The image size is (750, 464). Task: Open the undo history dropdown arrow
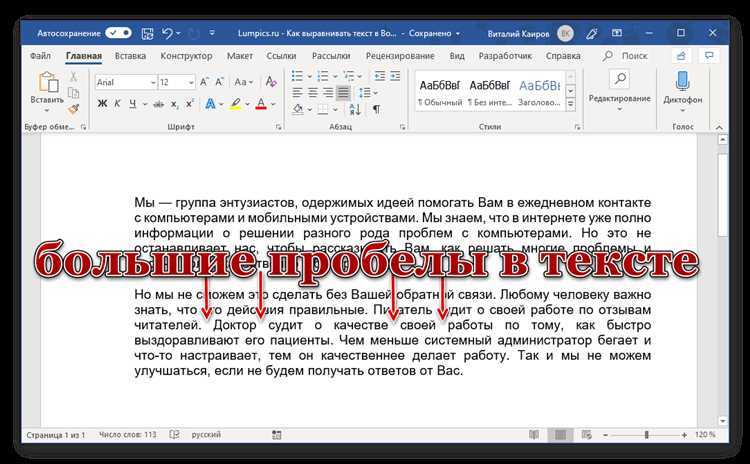[x=178, y=33]
